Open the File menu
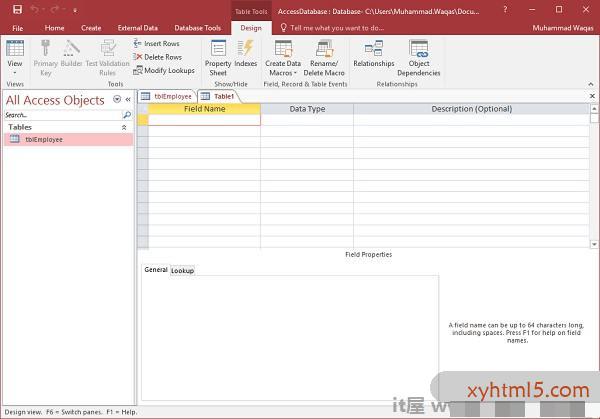 (x=18, y=28)
